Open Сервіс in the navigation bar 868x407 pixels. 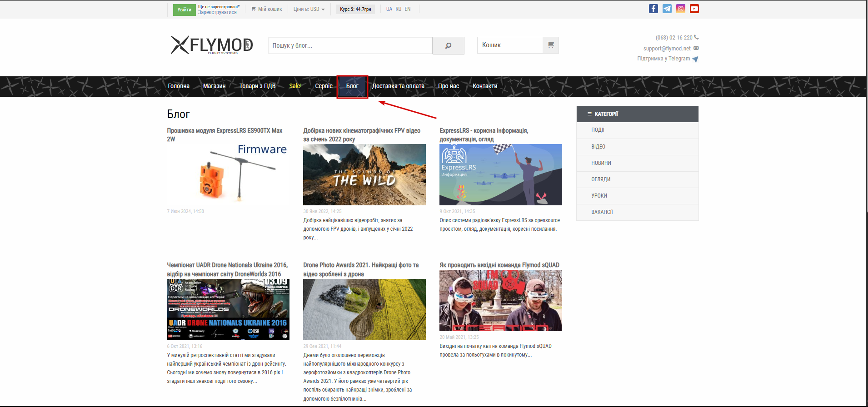(324, 86)
